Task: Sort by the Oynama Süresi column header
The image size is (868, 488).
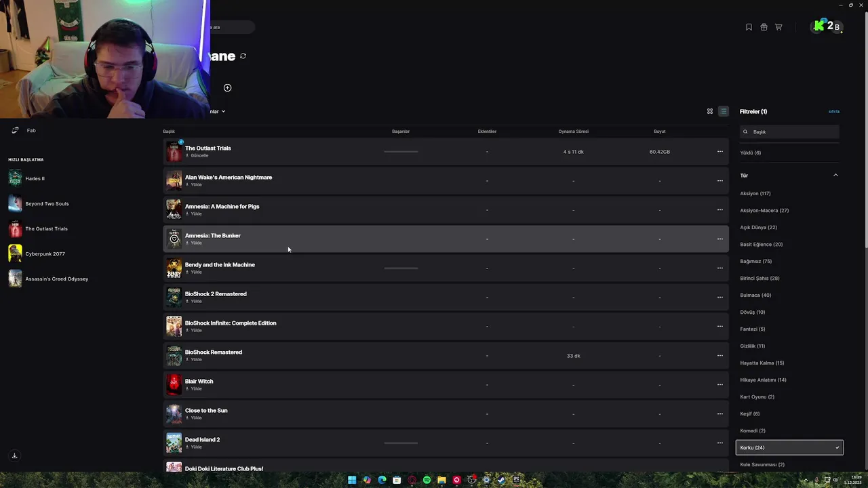Action: click(x=573, y=131)
